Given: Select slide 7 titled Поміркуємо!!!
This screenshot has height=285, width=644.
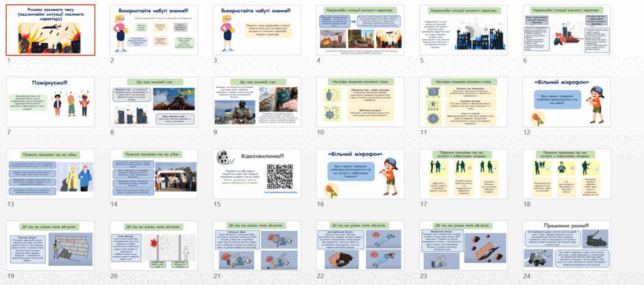Looking at the screenshot, I should [x=51, y=102].
